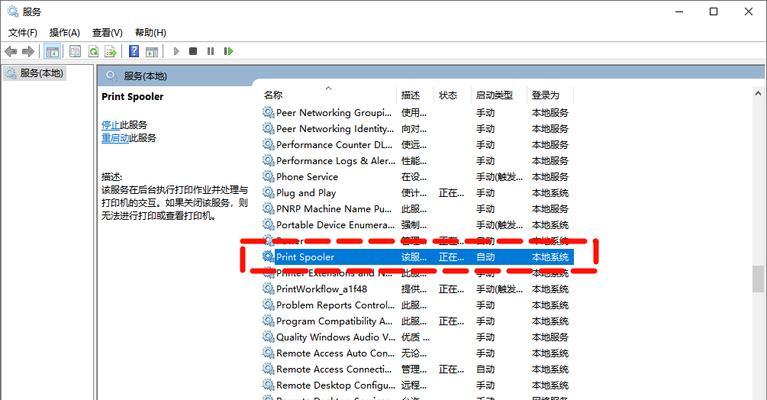Click the Forward arrow toolbar icon
The height and width of the screenshot is (400, 767).
28,51
